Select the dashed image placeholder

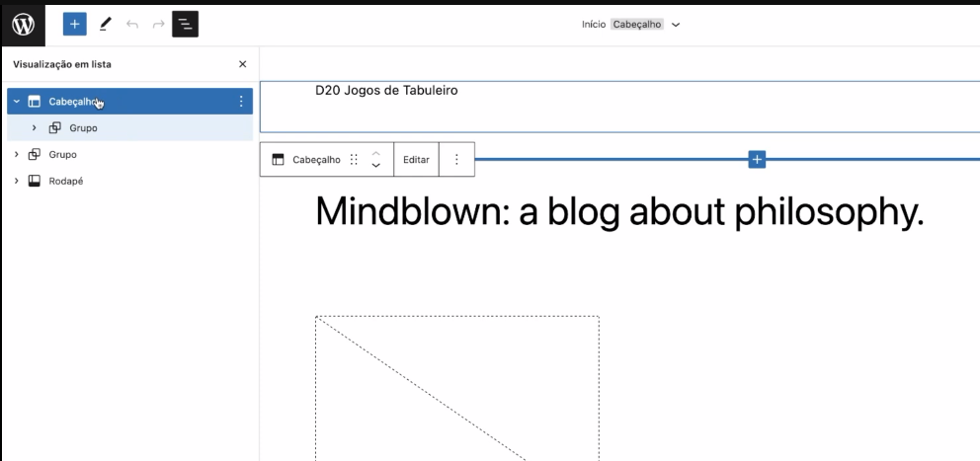point(456,388)
